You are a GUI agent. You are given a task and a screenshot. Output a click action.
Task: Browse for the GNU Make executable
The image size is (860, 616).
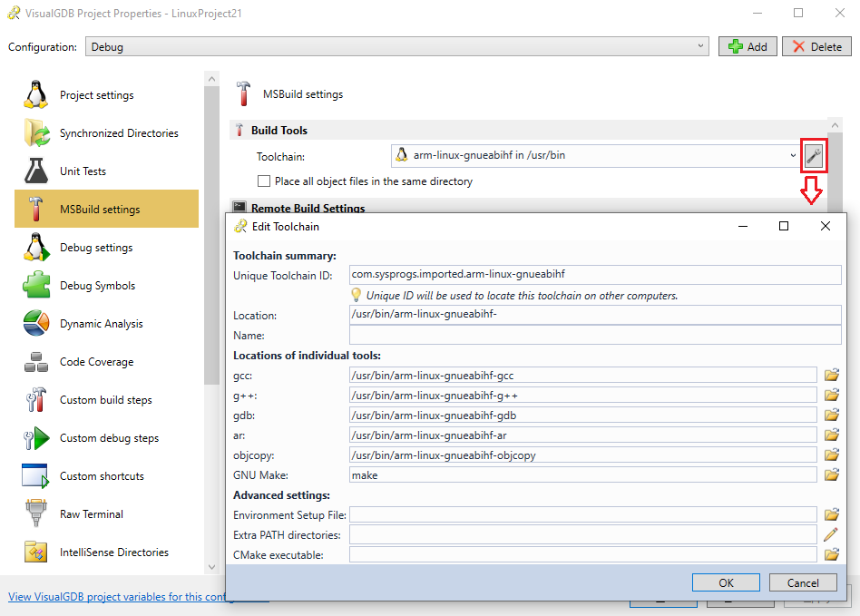(x=832, y=474)
